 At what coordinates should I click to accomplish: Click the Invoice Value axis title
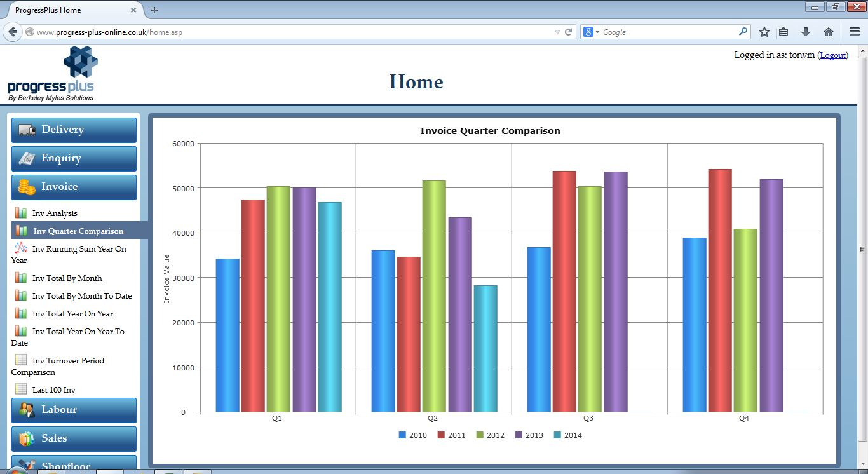click(167, 278)
